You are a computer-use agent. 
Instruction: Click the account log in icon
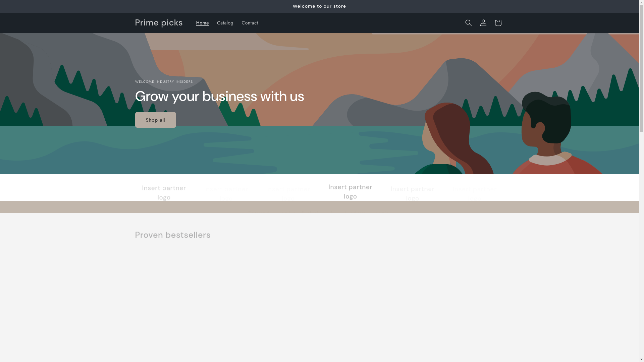(x=483, y=23)
